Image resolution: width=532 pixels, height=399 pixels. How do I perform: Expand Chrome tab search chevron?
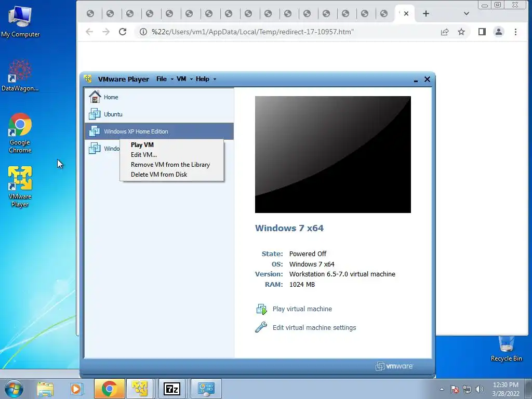466,14
